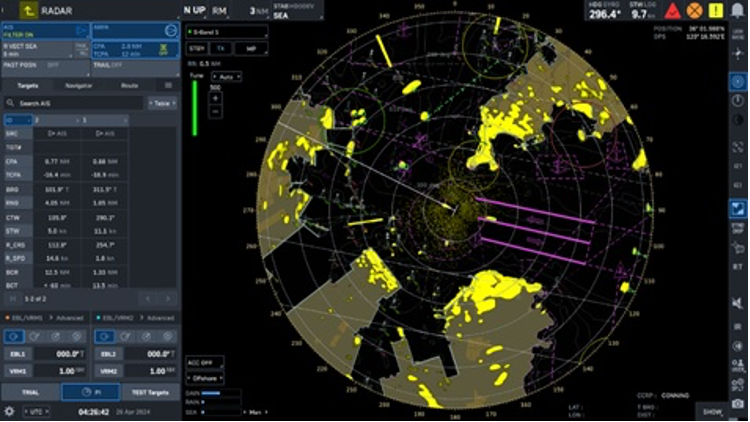Image resolution: width=750 pixels, height=422 pixels.
Task: Click the TRIAL manoeuvre button
Action: point(31,392)
